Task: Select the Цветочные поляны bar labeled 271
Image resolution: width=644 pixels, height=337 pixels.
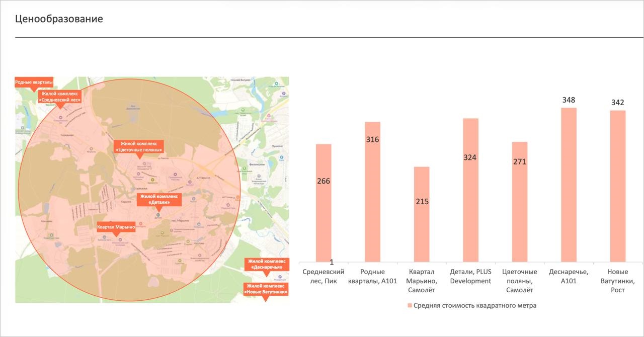Action: (520, 202)
